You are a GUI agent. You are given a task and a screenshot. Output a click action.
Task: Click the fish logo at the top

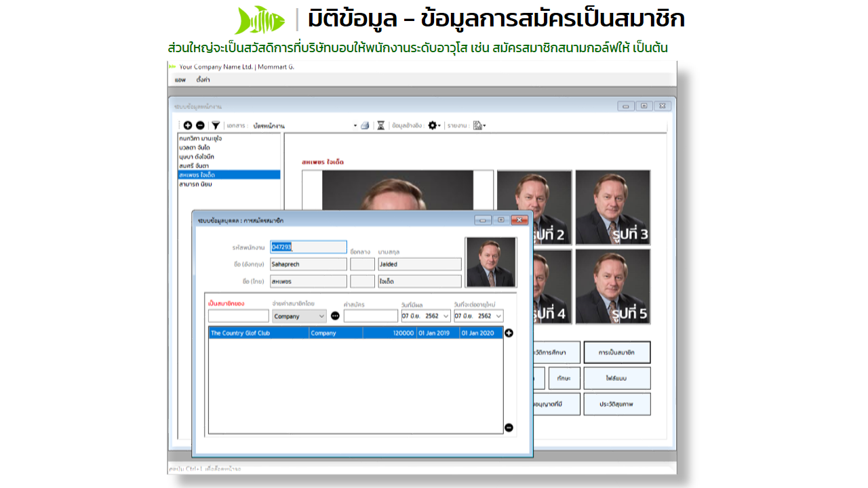click(260, 20)
